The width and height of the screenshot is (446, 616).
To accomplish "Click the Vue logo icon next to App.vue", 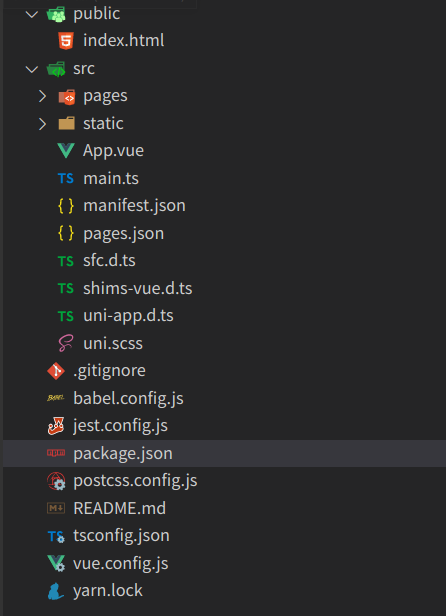I will [66, 150].
